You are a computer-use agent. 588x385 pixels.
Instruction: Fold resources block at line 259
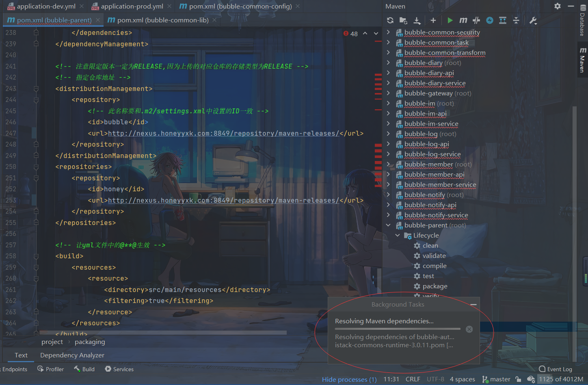pos(36,267)
